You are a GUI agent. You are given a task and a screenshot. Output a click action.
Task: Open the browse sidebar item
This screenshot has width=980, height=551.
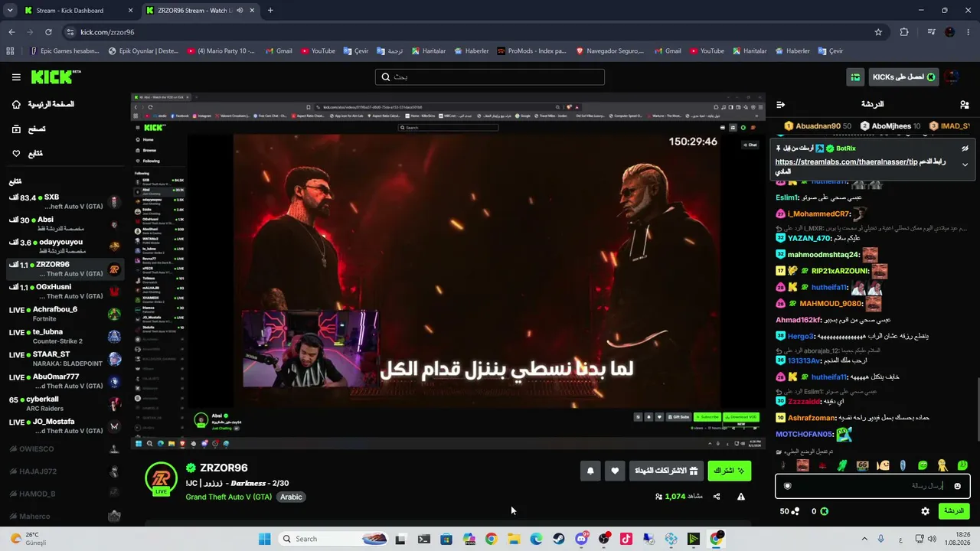[29, 129]
